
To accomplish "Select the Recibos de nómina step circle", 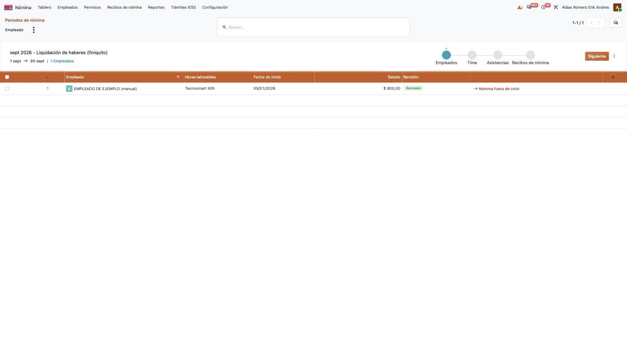I will [530, 55].
